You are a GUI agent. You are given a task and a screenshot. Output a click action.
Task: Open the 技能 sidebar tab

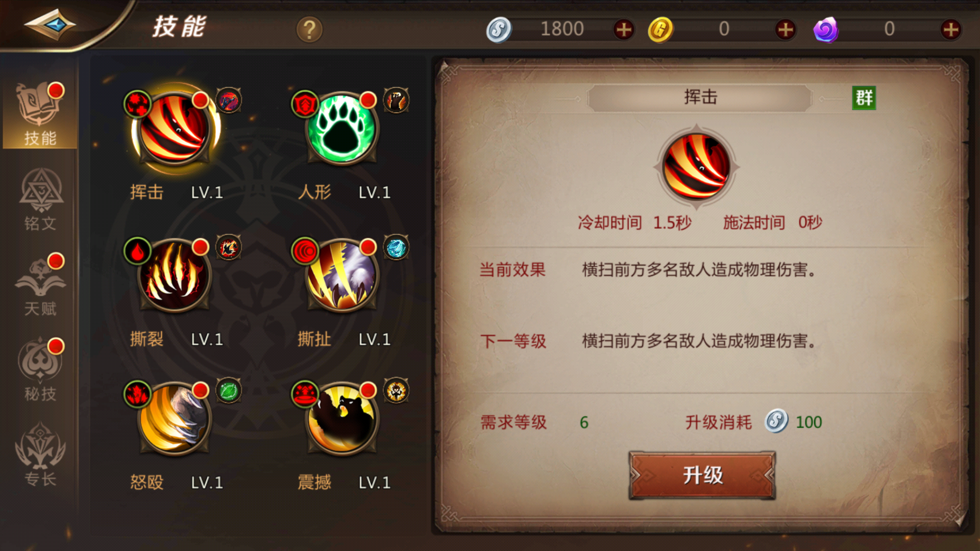[40, 114]
